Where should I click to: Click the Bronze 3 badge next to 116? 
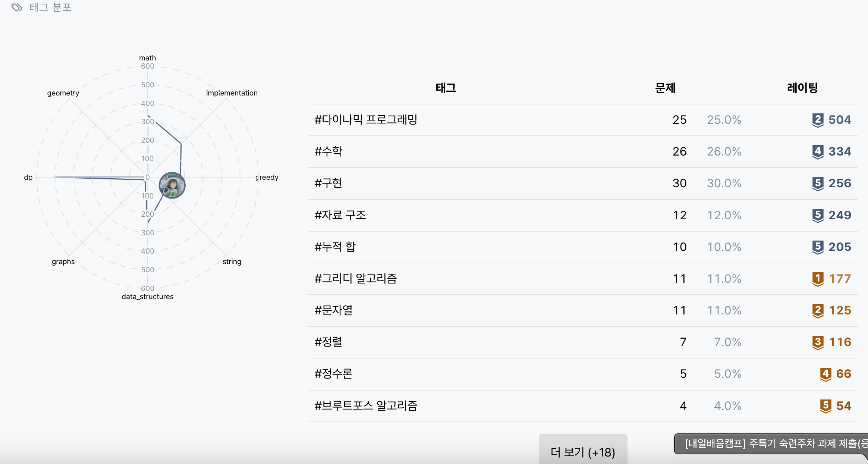coord(818,342)
